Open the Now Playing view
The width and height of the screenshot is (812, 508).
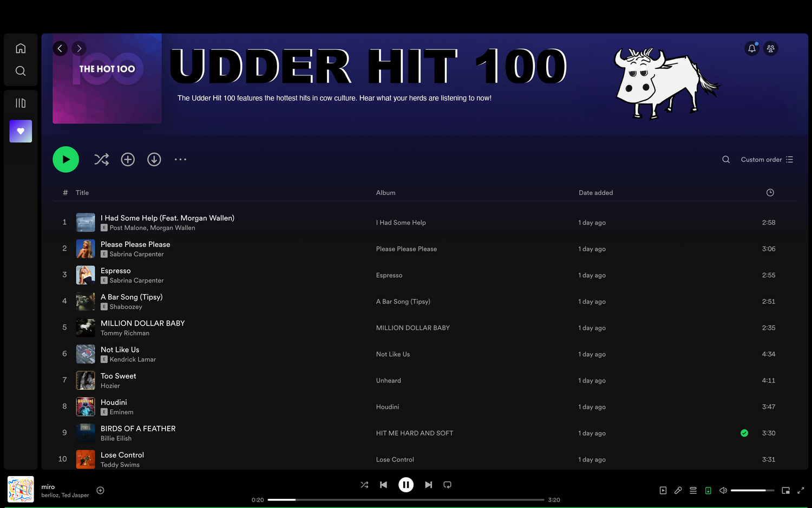663,491
